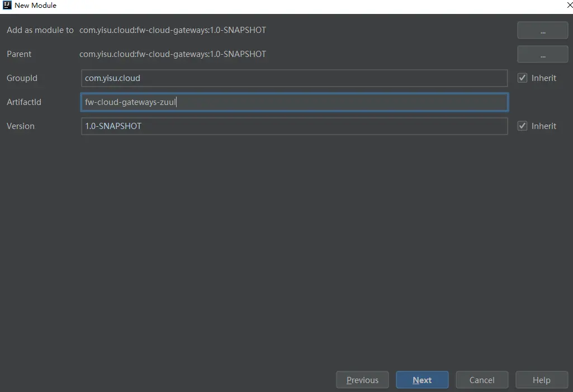
Task: Click the Parent label text
Action: (19, 54)
